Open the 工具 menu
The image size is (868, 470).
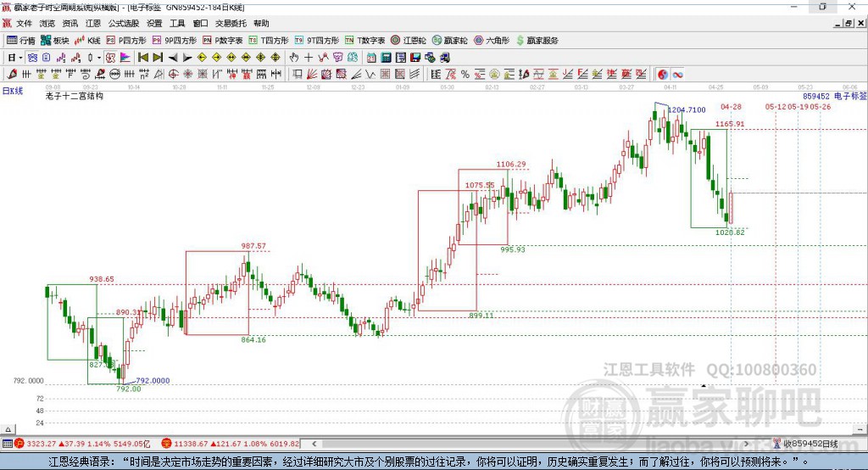tap(177, 23)
